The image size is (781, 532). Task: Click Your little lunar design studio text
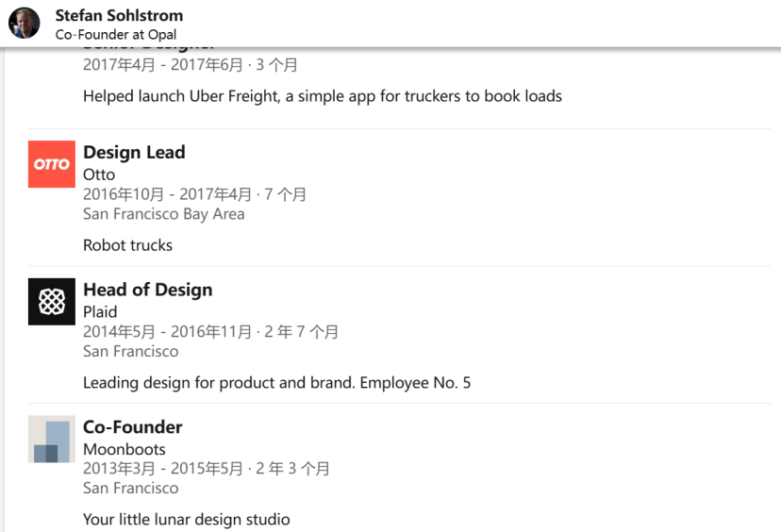coord(186,519)
